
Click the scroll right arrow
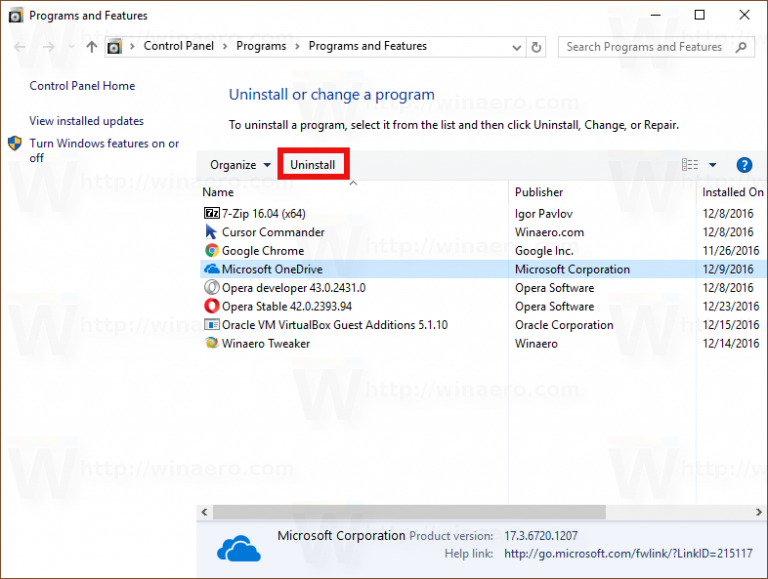[759, 512]
